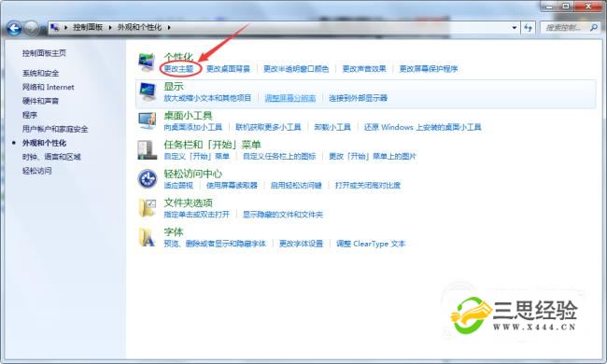This screenshot has height=364, width=607.
Task: Expand the address bar history dropdown arrow
Action: (x=515, y=27)
